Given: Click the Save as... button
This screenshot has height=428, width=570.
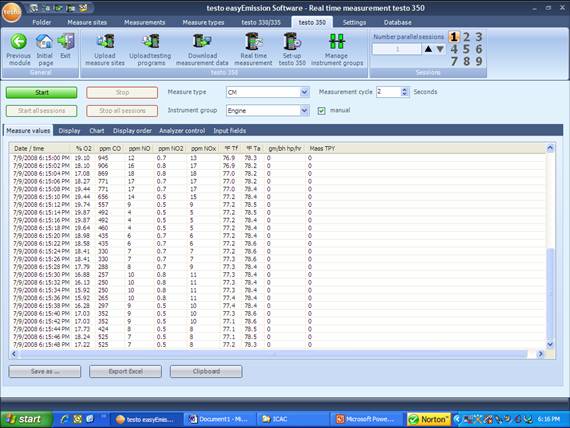Looking at the screenshot, I should [45, 372].
